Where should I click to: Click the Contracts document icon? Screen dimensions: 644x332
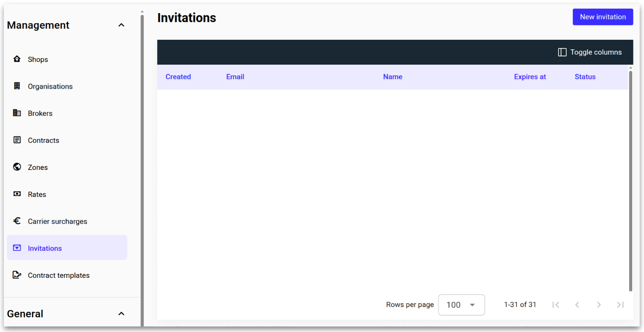[17, 140]
